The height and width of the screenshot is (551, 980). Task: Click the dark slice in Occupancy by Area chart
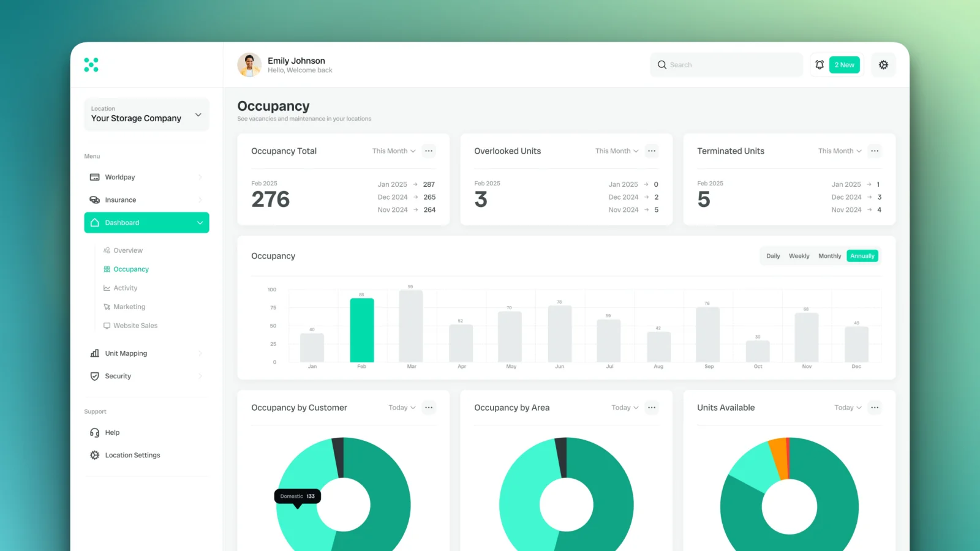tap(561, 457)
